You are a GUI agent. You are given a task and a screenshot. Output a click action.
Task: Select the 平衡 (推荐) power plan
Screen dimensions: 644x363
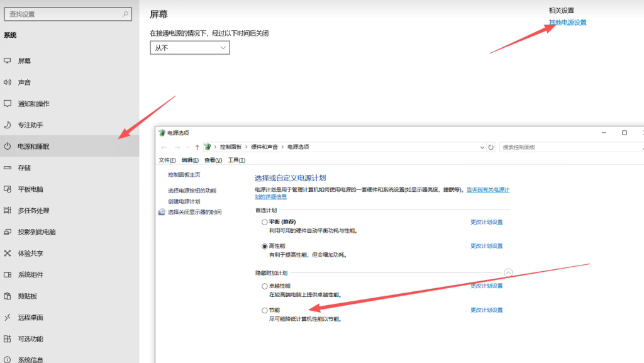(265, 222)
